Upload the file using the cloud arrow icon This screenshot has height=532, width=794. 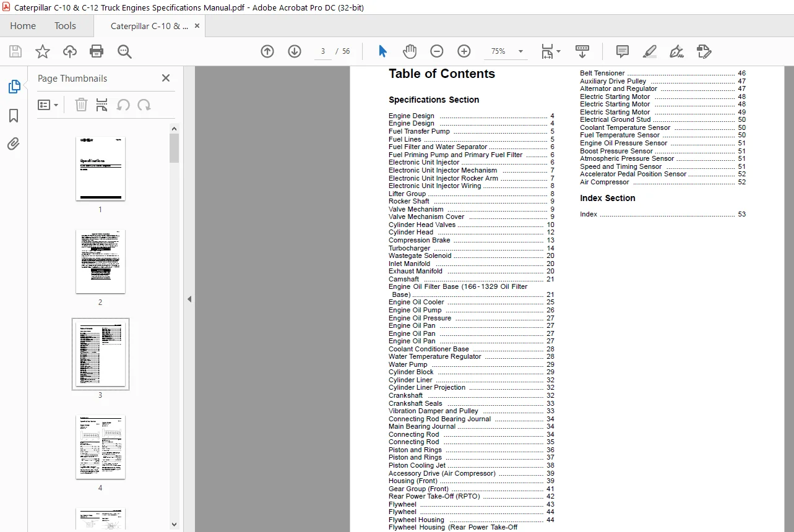pyautogui.click(x=70, y=51)
